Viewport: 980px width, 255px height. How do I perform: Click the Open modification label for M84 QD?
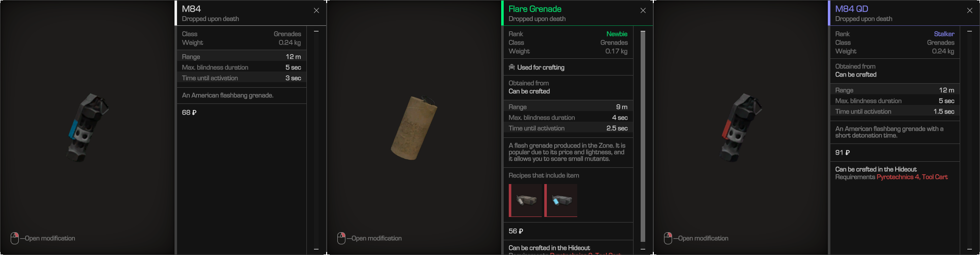[703, 238]
